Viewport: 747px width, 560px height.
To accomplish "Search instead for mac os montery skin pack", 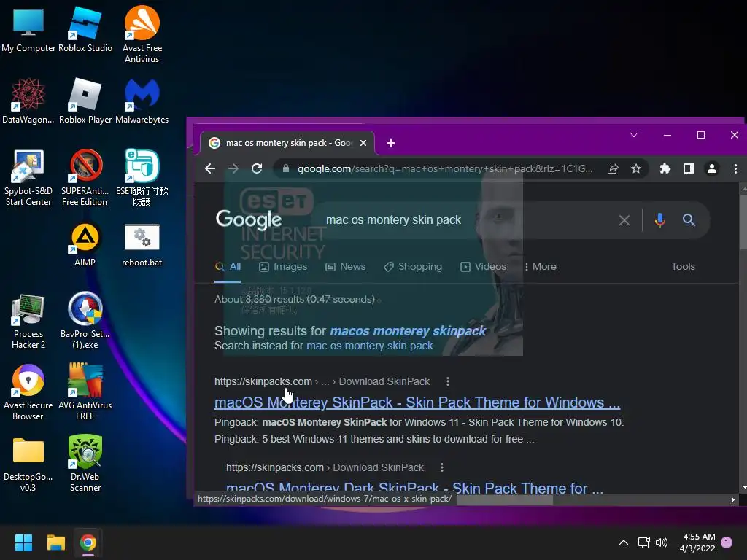I will pos(370,346).
